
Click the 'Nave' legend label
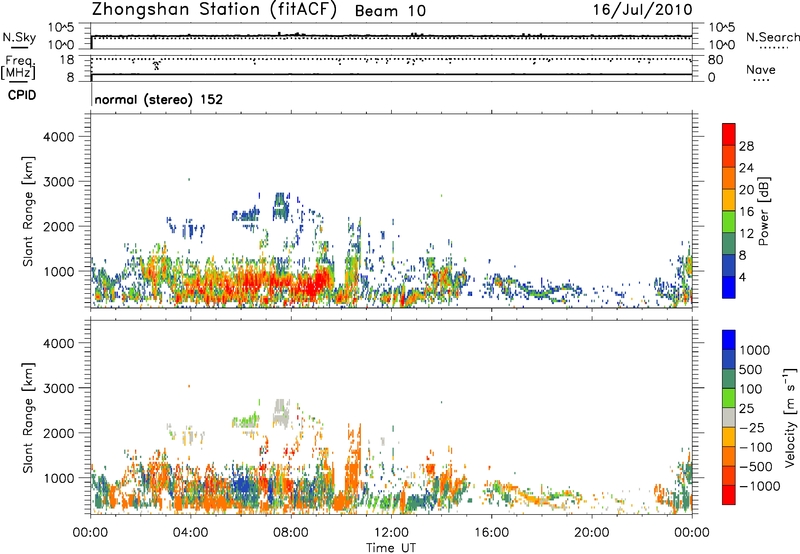[x=761, y=69]
